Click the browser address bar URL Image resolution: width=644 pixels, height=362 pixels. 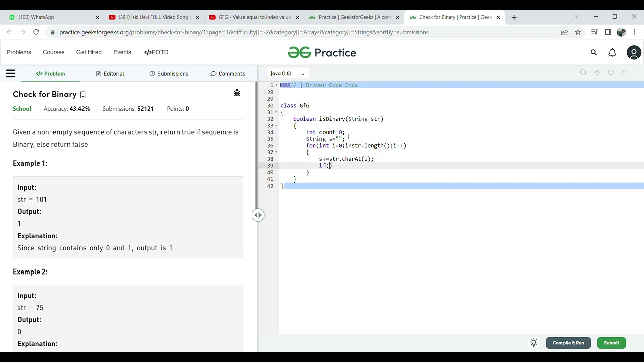(x=244, y=32)
